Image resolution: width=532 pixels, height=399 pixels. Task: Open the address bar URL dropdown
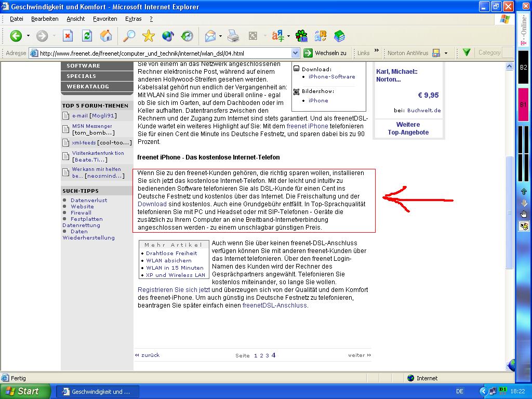pyautogui.click(x=295, y=53)
